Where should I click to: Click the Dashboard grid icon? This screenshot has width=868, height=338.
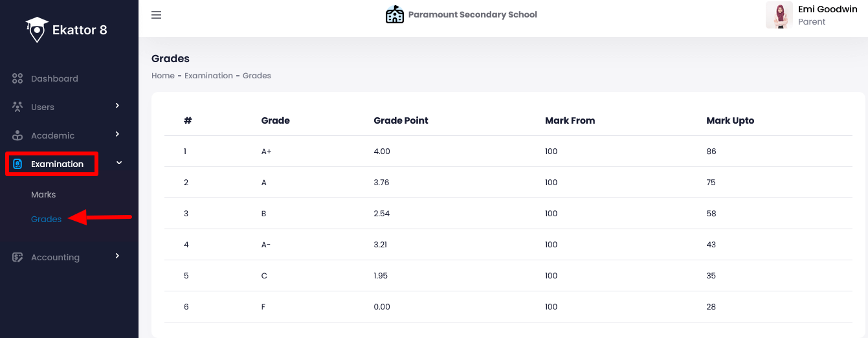pos(17,79)
